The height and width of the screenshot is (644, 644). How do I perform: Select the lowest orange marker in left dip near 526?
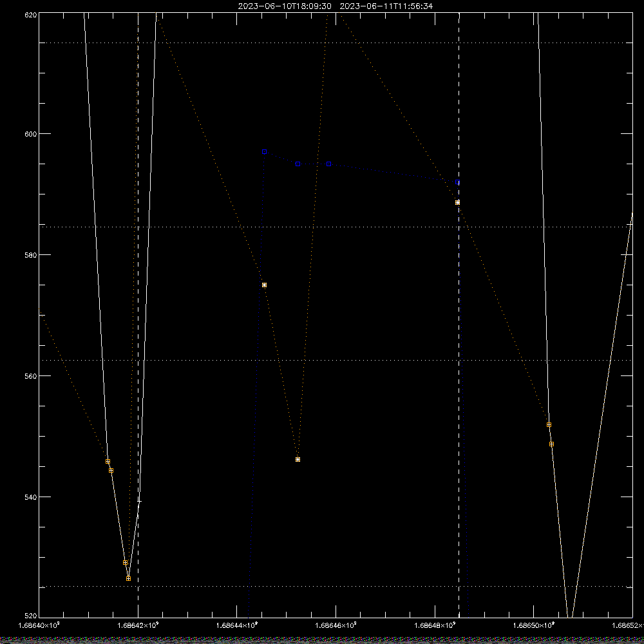[129, 579]
